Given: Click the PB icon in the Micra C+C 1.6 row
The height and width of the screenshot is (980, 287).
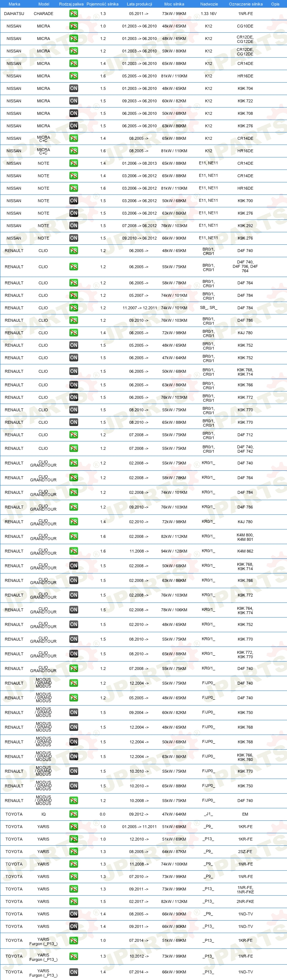Looking at the screenshot, I should tap(73, 151).
